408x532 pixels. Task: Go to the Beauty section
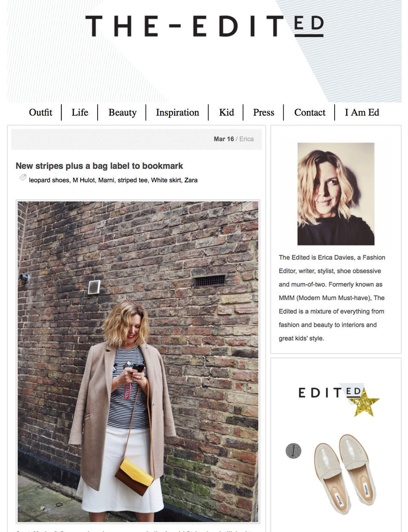coord(122,113)
